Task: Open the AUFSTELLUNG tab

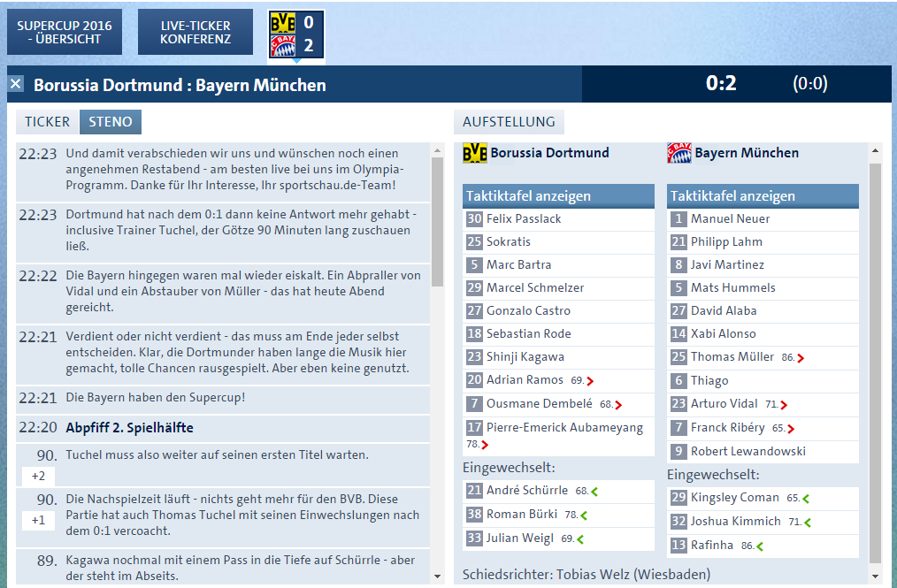Action: (509, 122)
